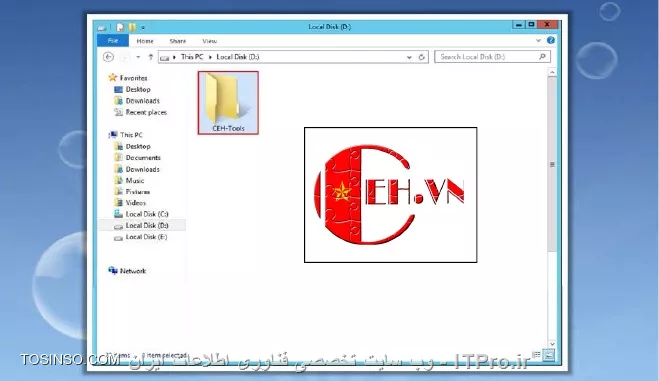Select Local Disk (D:) in sidebar
Screen dimensions: 659x381
147,226
